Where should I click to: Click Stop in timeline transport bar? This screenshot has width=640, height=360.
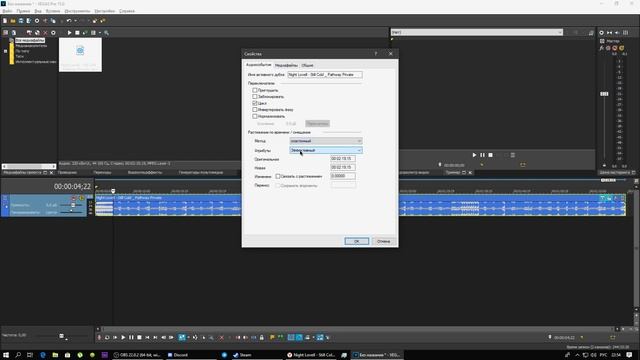point(139,338)
